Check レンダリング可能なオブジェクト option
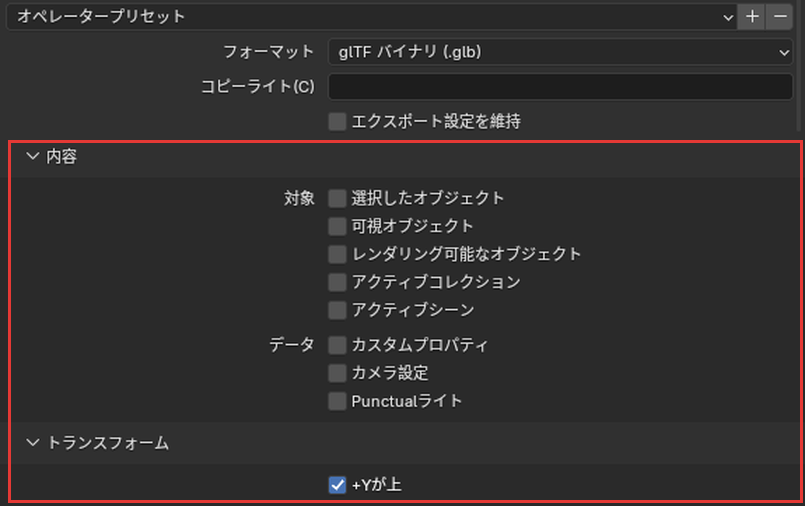 (337, 254)
